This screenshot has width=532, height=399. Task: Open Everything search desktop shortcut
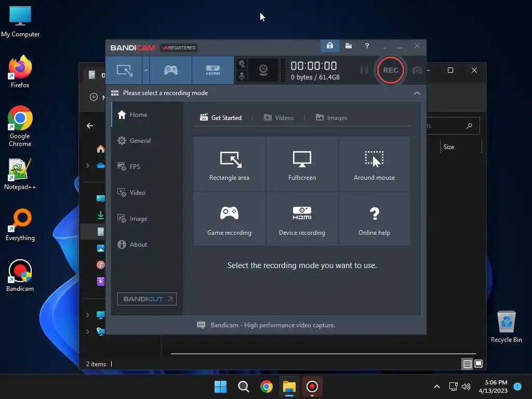20,224
